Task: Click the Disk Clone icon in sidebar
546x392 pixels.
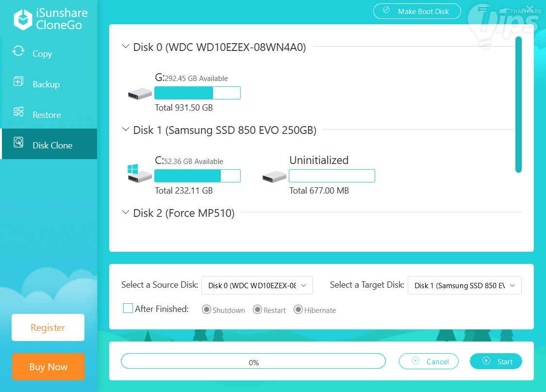Action: (18, 142)
